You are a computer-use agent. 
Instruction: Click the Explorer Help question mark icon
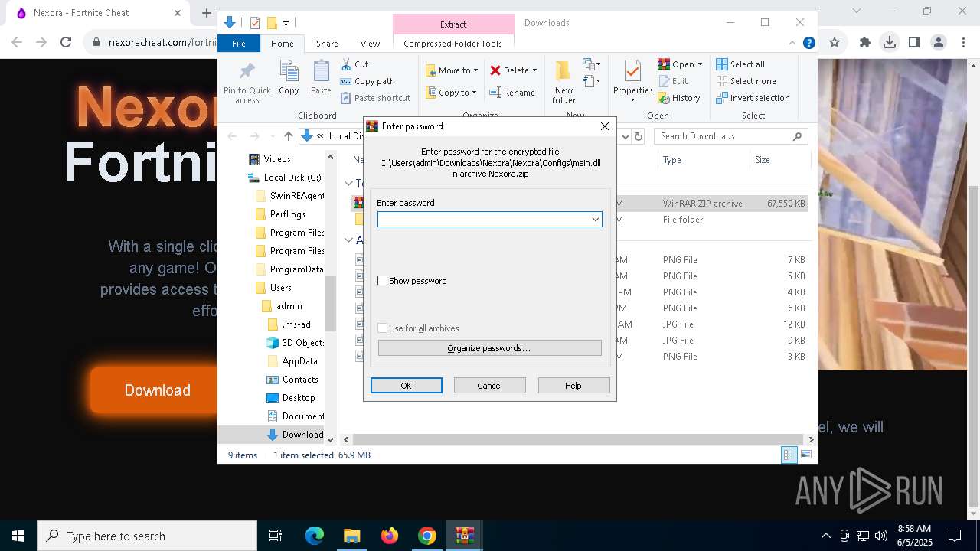pyautogui.click(x=808, y=44)
